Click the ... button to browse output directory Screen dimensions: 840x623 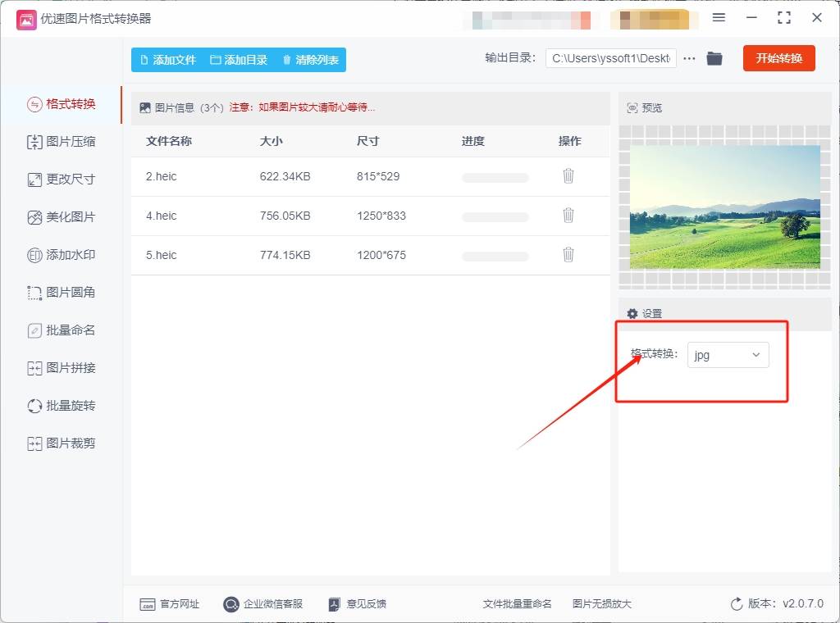click(689, 57)
